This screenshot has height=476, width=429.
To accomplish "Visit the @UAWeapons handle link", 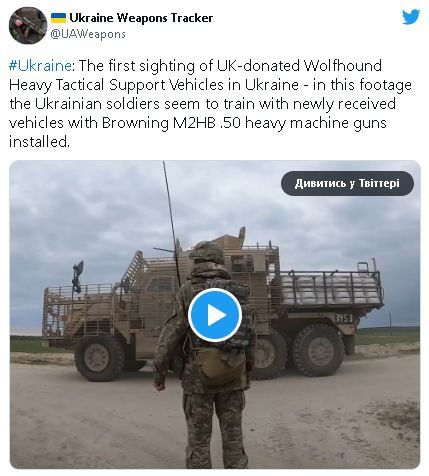I will 88,34.
